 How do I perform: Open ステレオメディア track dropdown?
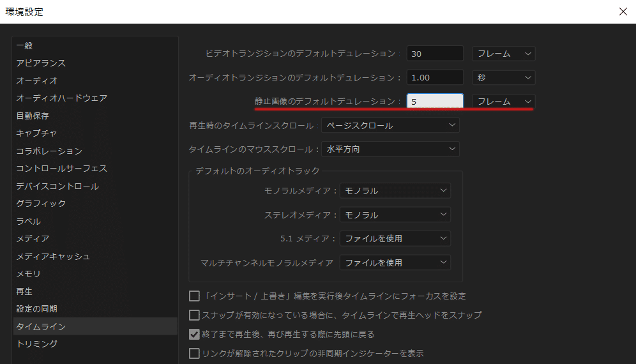click(x=395, y=215)
